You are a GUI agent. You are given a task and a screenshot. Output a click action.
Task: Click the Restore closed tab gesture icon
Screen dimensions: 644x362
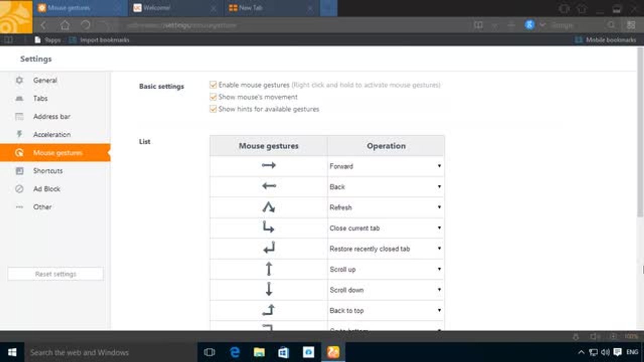tap(269, 248)
